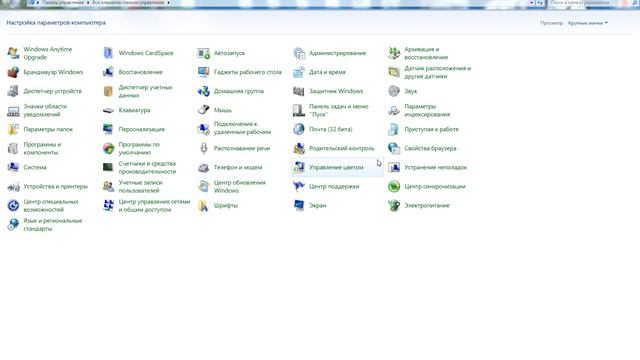640x360 pixels.
Task: Open the Почта (32 бита) icon
Action: click(x=299, y=129)
